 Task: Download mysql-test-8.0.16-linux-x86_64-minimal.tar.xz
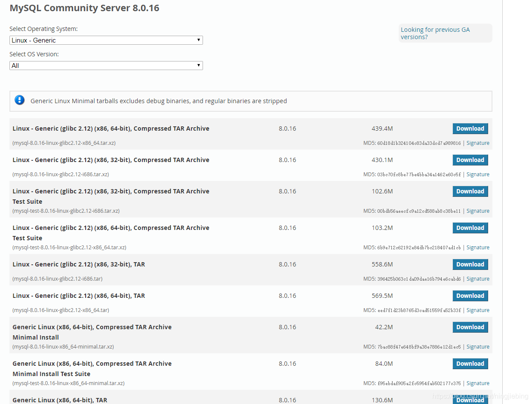pos(470,364)
